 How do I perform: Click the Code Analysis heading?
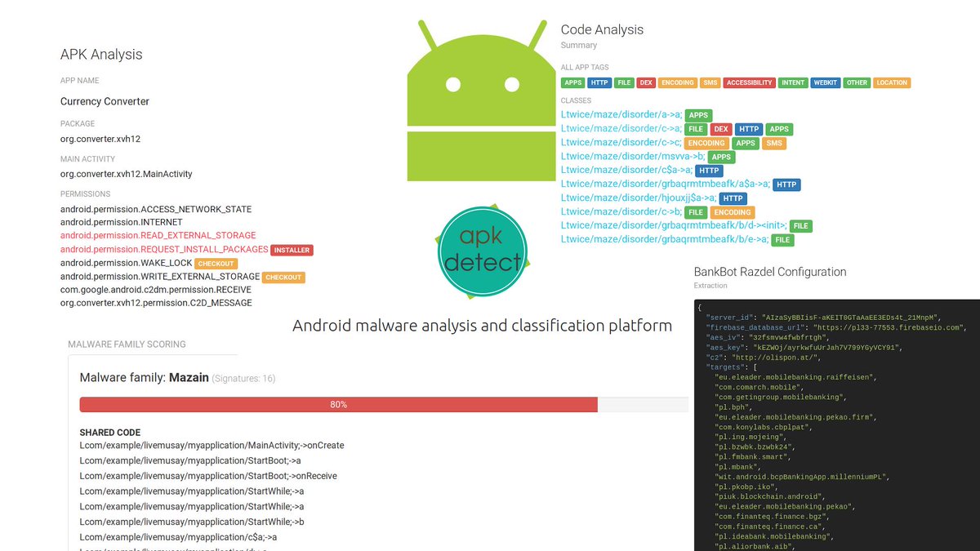[x=602, y=29]
